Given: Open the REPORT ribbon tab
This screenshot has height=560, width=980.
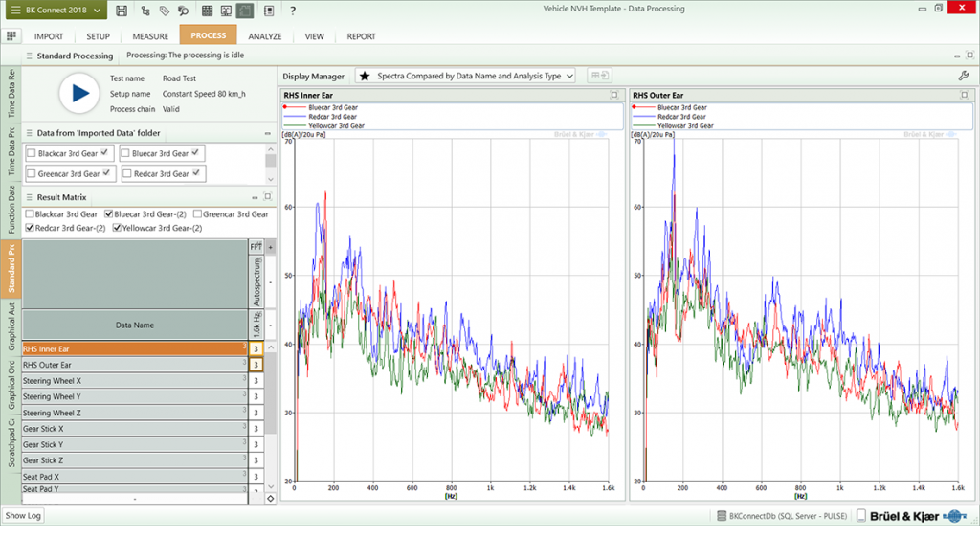Looking at the screenshot, I should tap(360, 36).
